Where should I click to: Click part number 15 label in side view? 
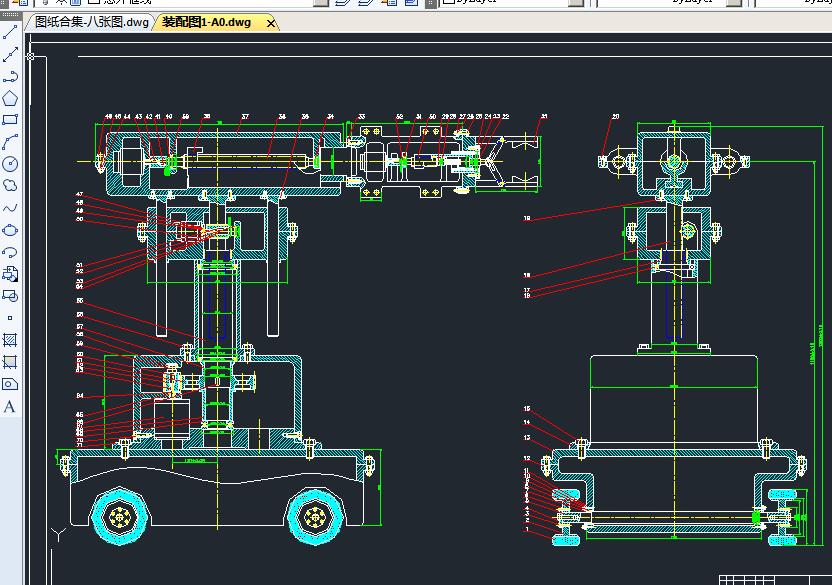[x=527, y=409]
